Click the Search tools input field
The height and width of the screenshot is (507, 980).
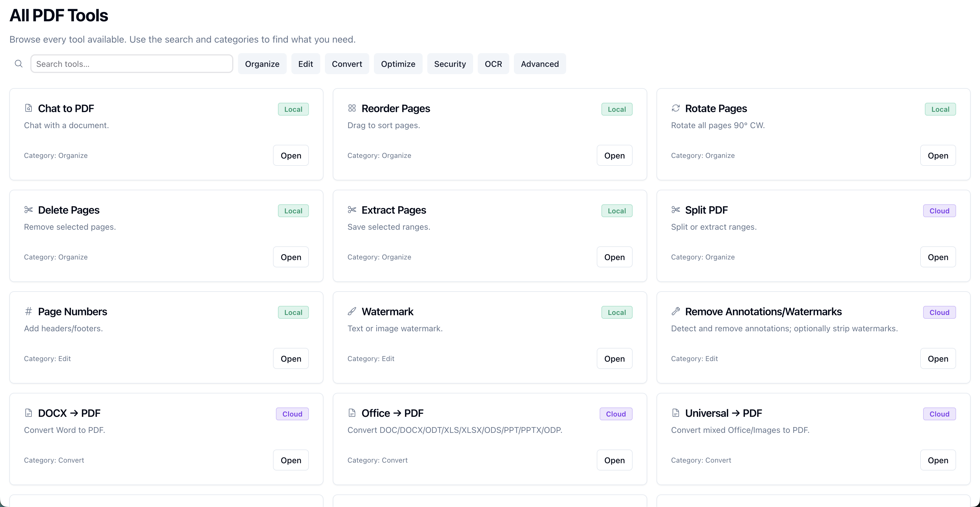(132, 64)
